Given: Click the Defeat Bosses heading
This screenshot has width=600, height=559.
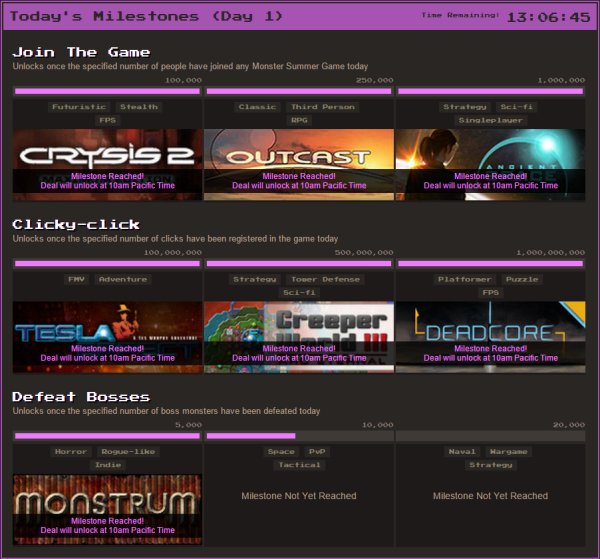Looking at the screenshot, I should coord(81,397).
